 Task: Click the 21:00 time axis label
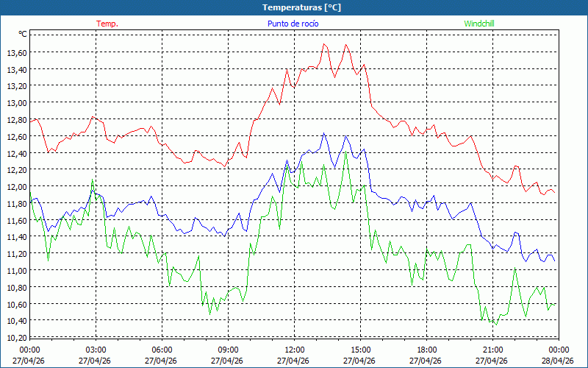click(492, 350)
